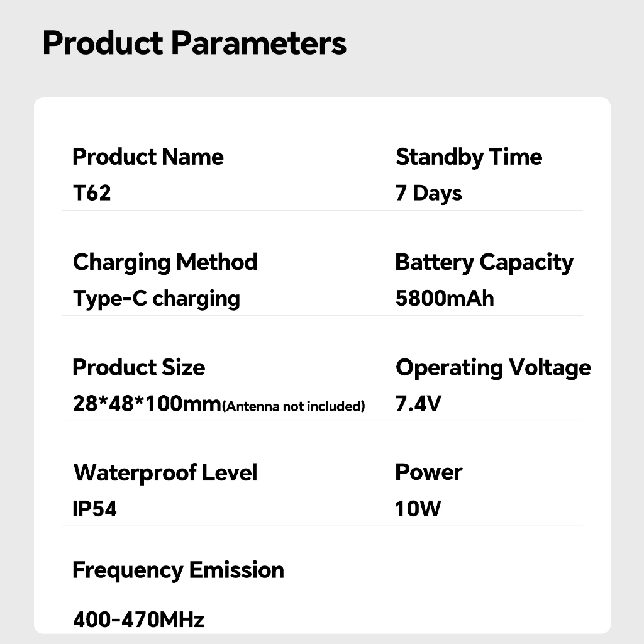Select the Product Name label
Screen dimensions: 644x644
tap(148, 157)
